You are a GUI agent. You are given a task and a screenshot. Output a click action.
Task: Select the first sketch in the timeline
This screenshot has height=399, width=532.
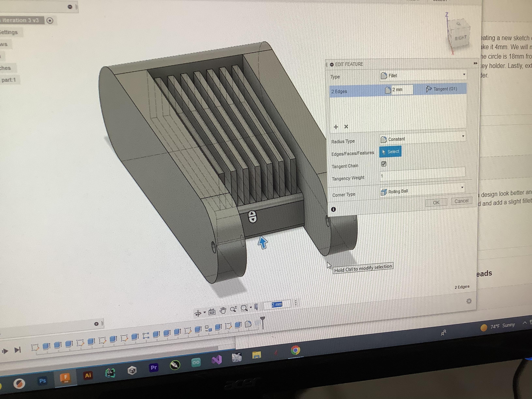[35, 347]
